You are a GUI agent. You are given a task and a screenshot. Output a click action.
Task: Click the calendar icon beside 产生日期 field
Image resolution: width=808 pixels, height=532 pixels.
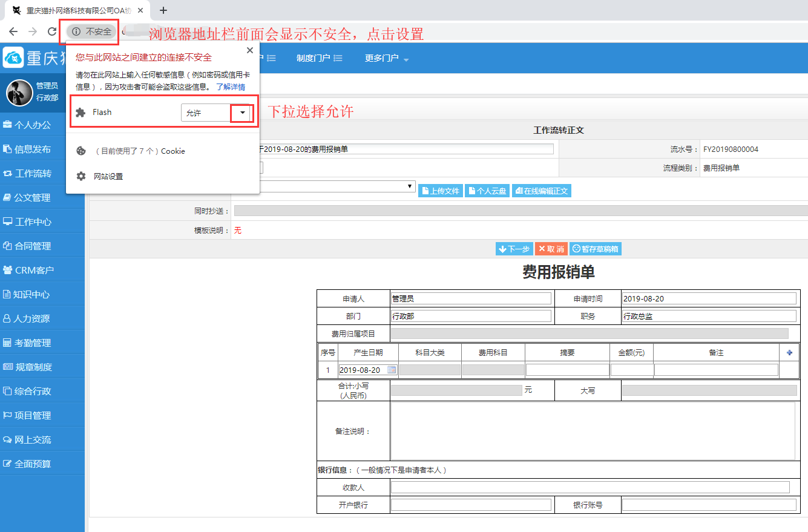[392, 370]
